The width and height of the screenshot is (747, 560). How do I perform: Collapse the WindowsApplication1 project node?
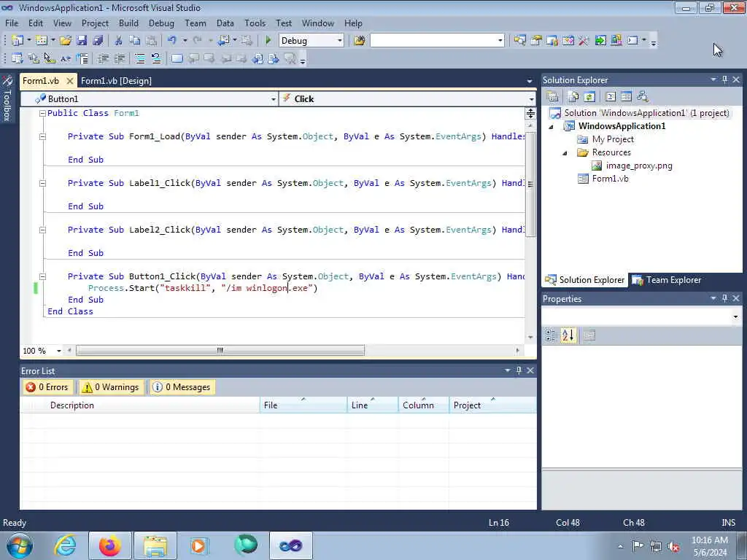point(551,127)
